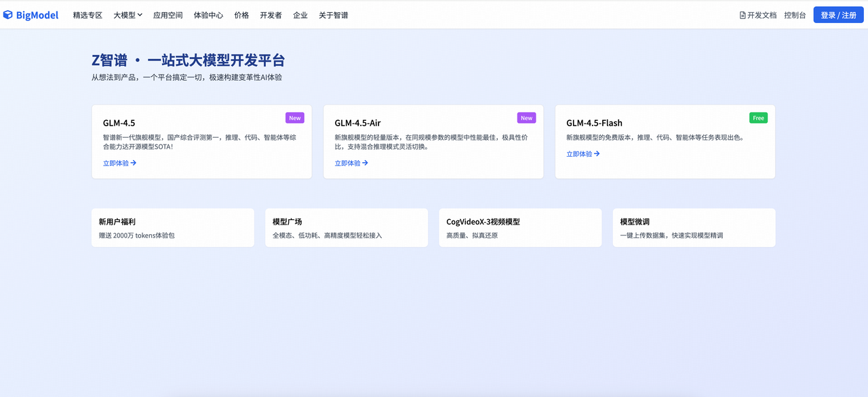Screen dimensions: 868x397
Task: Click the New badge on the GLM-4.5 card
Action: (x=295, y=118)
